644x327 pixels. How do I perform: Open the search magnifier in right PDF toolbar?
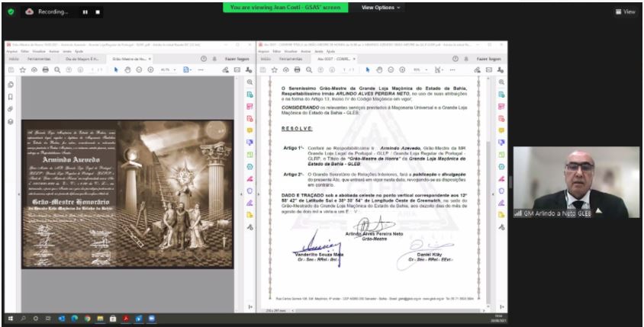pyautogui.click(x=310, y=69)
